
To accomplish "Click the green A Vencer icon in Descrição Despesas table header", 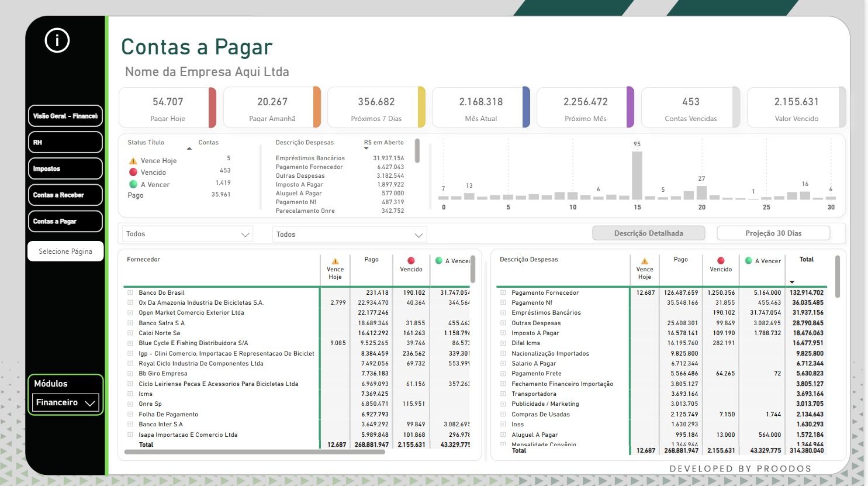I will click(x=749, y=261).
